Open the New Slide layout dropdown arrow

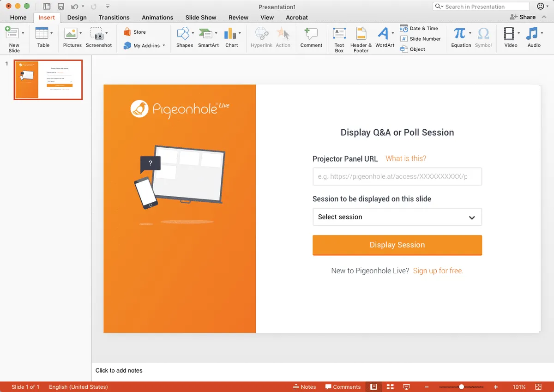pyautogui.click(x=23, y=33)
